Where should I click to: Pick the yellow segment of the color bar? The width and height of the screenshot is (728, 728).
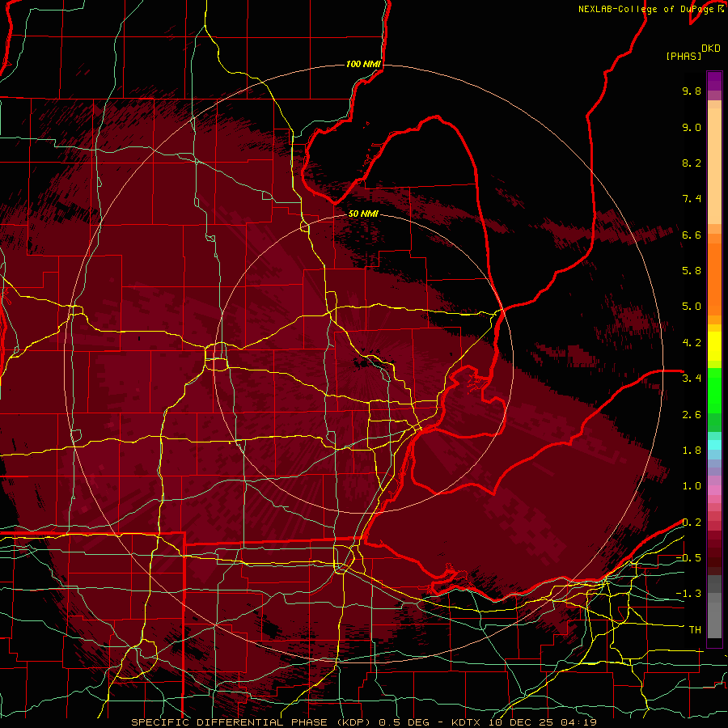tap(714, 346)
